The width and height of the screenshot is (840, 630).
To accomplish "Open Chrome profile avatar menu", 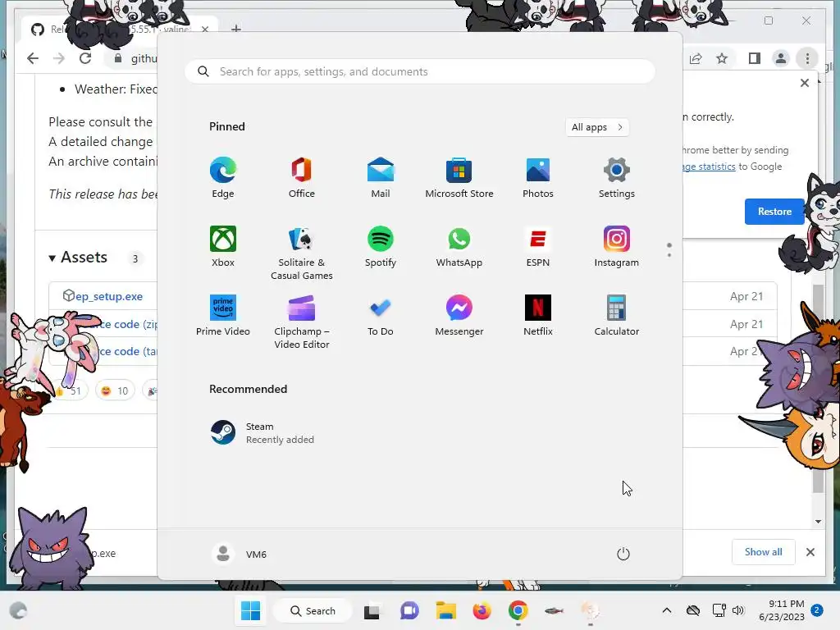I will (x=781, y=58).
